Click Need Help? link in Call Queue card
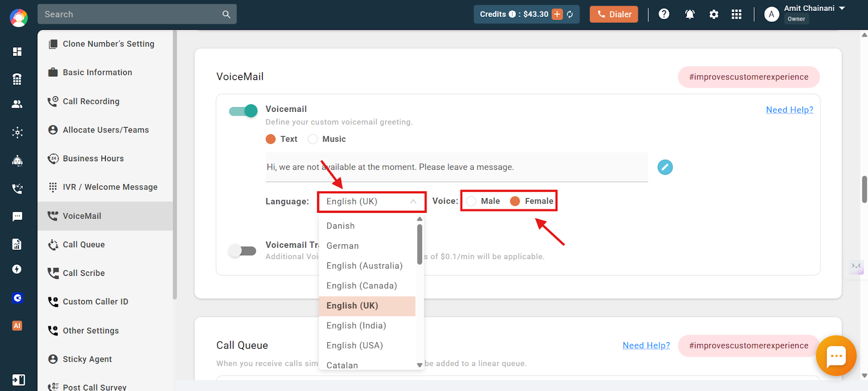The height and width of the screenshot is (391, 868). tap(646, 346)
